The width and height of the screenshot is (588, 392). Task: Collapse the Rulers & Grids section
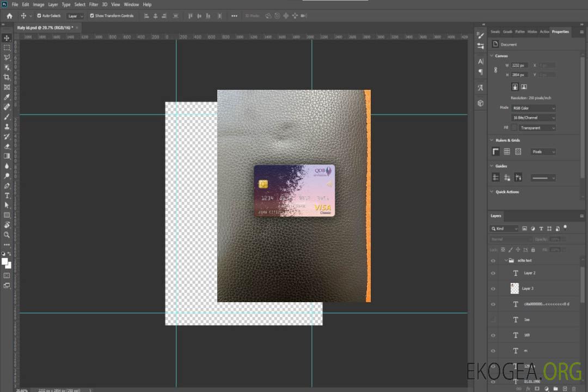tap(492, 140)
